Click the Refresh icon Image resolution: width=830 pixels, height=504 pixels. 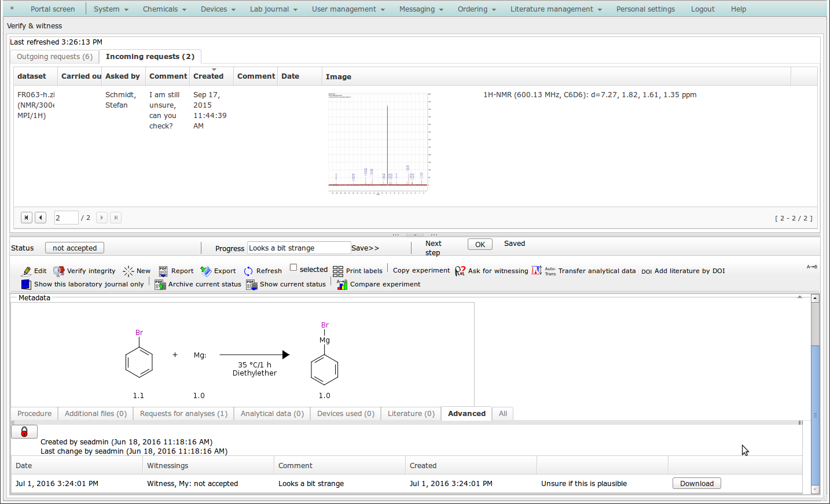[248, 271]
